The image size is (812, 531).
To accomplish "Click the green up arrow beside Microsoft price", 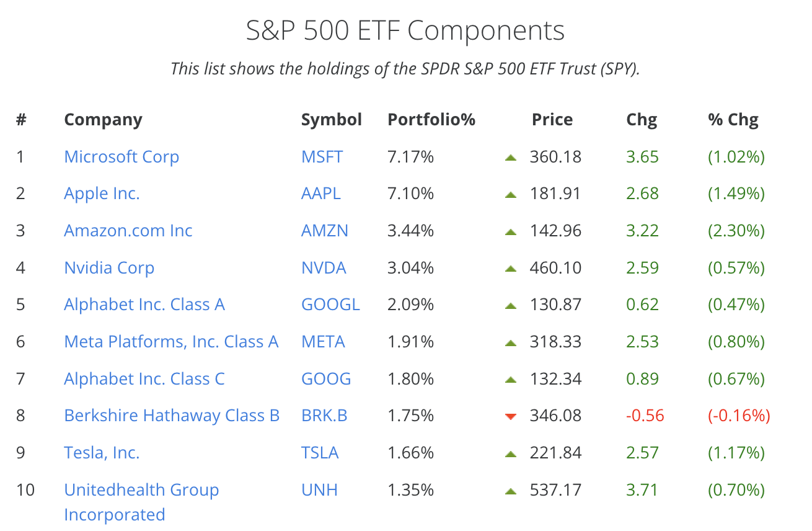I will point(511,158).
